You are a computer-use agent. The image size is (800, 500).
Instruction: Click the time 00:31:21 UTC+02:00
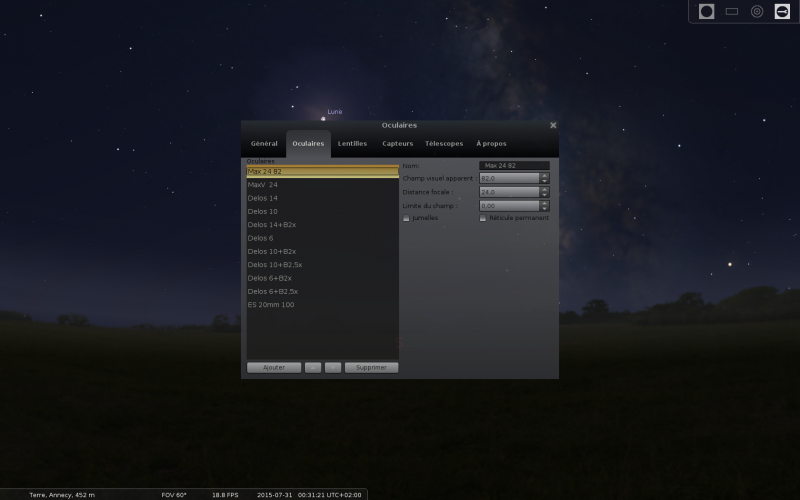click(329, 495)
